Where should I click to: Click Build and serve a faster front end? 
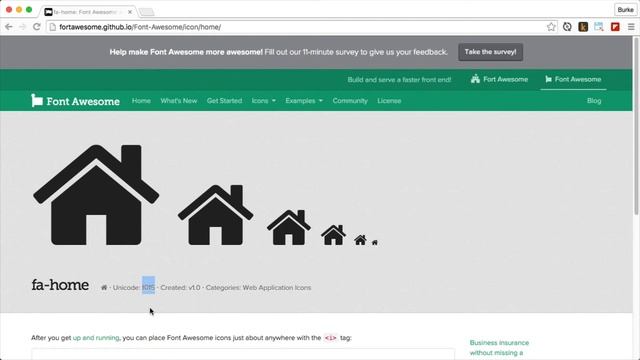[x=399, y=80]
